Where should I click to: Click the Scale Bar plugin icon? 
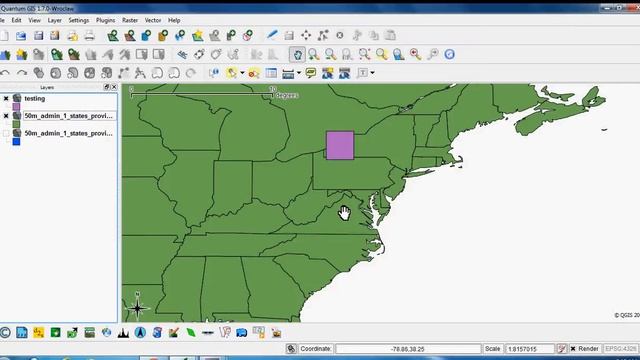pyautogui.click(x=208, y=333)
